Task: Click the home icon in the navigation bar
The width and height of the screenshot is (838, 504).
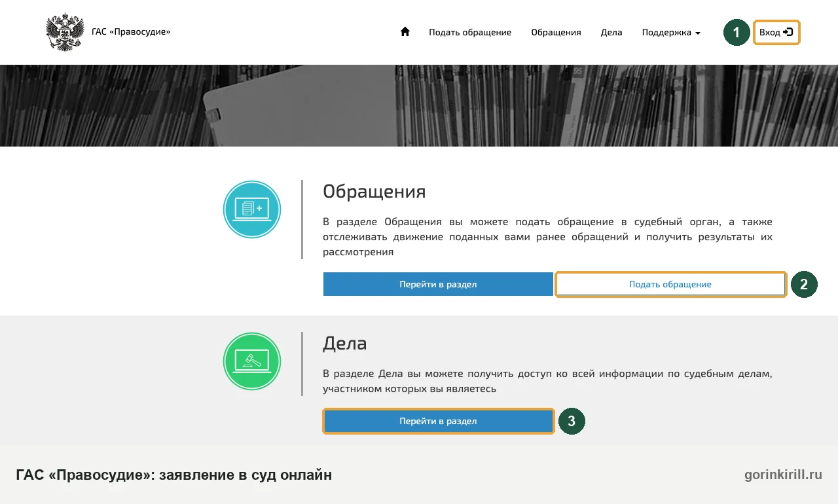Action: pos(405,31)
